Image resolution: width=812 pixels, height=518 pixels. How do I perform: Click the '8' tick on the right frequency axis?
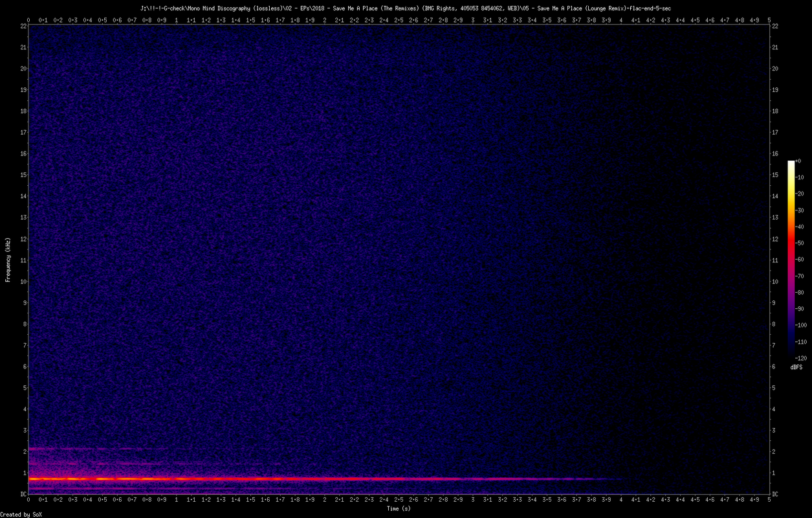[774, 324]
